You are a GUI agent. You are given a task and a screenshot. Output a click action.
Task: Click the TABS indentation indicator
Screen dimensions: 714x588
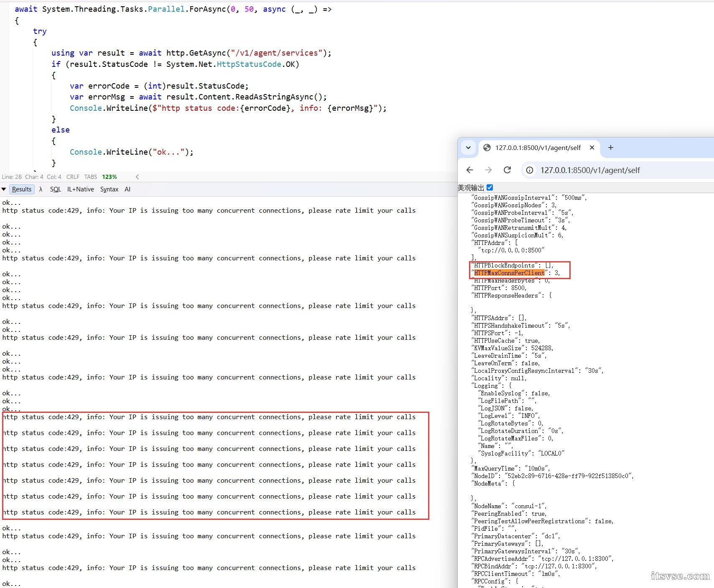tap(91, 177)
